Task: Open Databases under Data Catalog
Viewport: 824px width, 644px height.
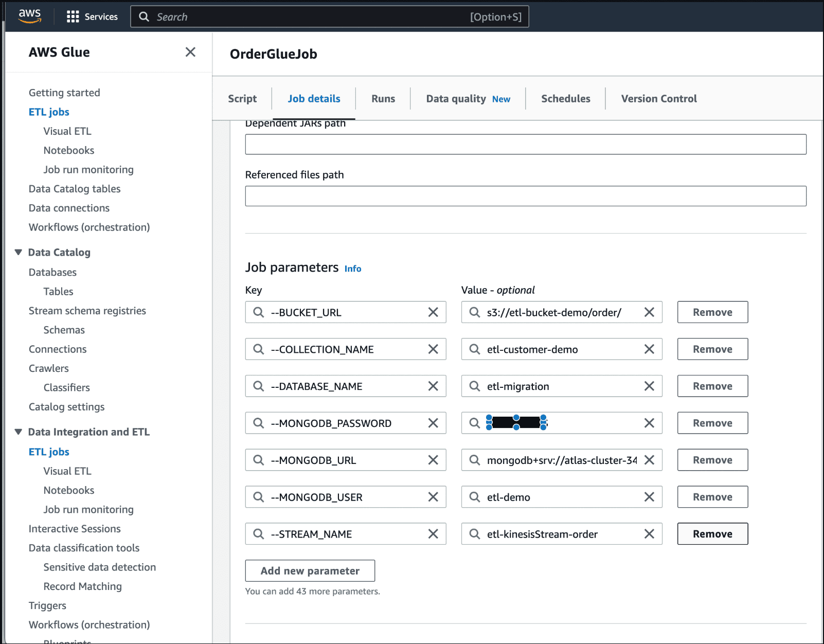Action: [52, 272]
